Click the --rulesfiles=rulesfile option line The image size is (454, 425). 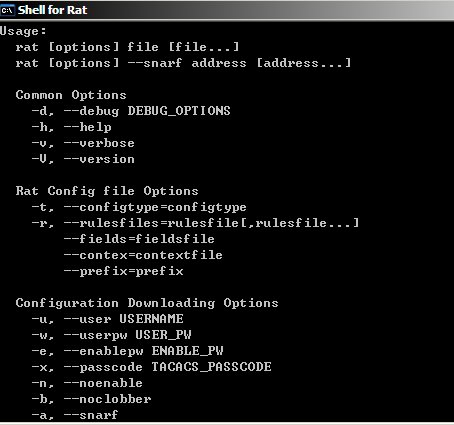[x=195, y=223]
